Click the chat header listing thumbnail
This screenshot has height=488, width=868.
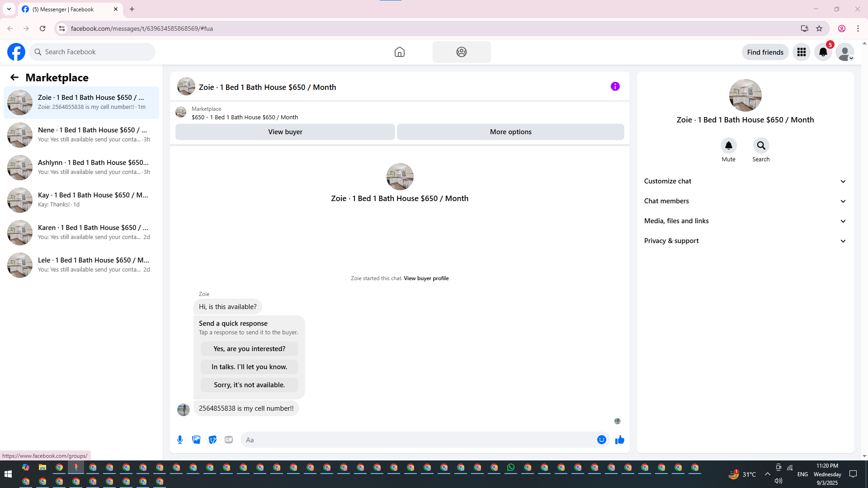186,86
